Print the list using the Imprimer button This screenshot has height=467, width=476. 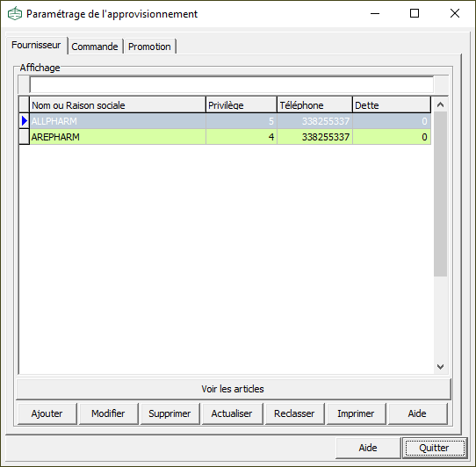point(356,413)
